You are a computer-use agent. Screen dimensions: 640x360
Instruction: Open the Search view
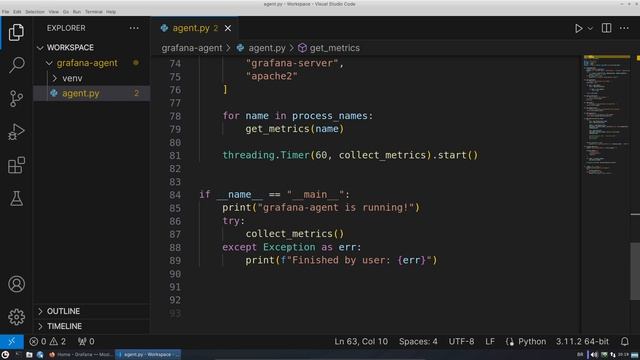pyautogui.click(x=16, y=65)
